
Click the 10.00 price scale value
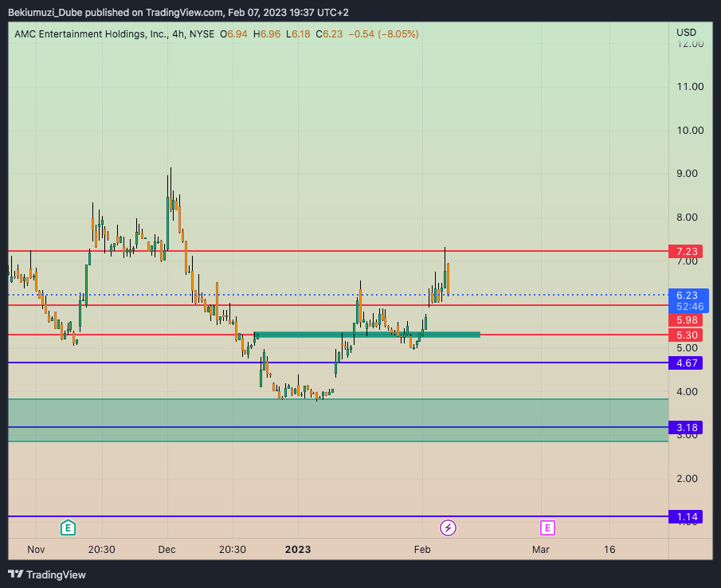point(690,131)
